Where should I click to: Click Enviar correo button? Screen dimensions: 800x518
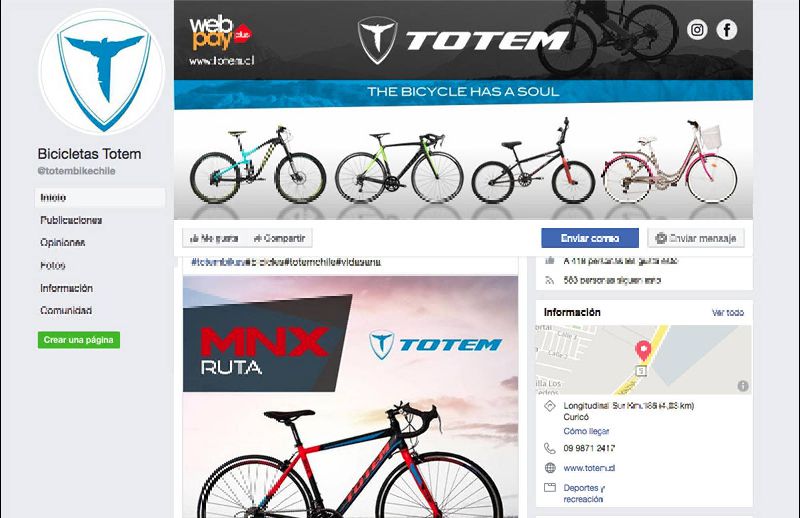pos(590,238)
